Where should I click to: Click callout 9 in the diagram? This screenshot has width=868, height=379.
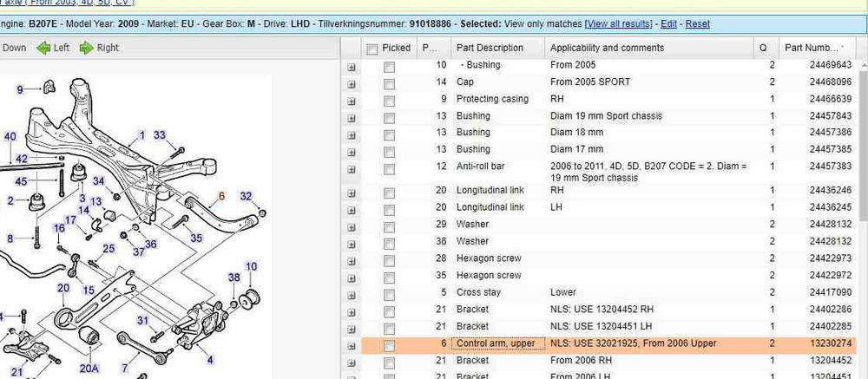click(x=21, y=88)
